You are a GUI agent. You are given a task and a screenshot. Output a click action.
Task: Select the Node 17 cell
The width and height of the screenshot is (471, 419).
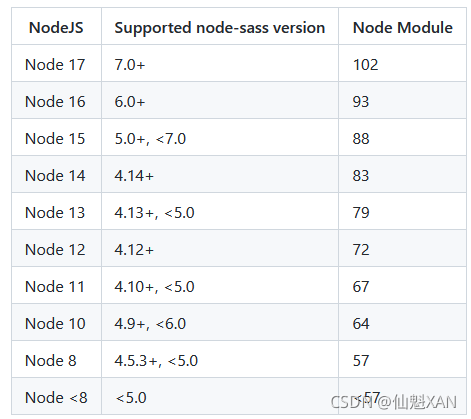(x=55, y=64)
